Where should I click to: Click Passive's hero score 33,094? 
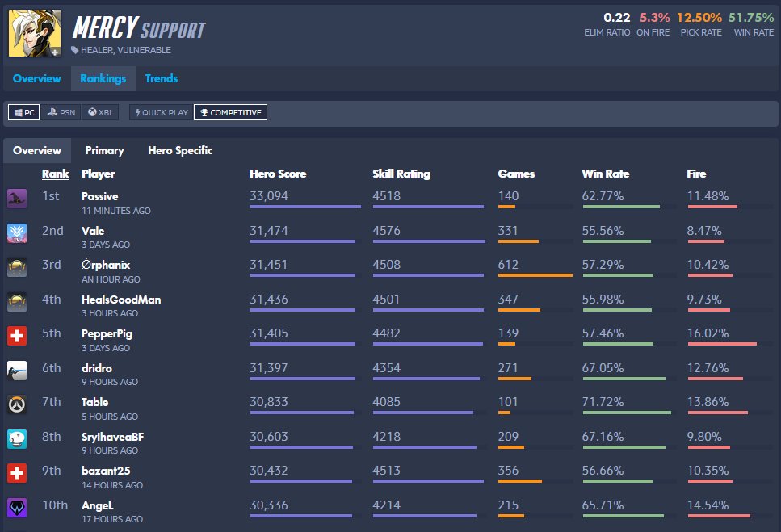[x=269, y=196]
